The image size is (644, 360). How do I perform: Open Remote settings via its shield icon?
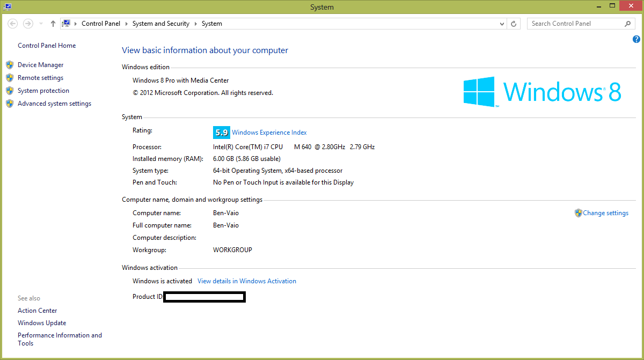click(10, 77)
